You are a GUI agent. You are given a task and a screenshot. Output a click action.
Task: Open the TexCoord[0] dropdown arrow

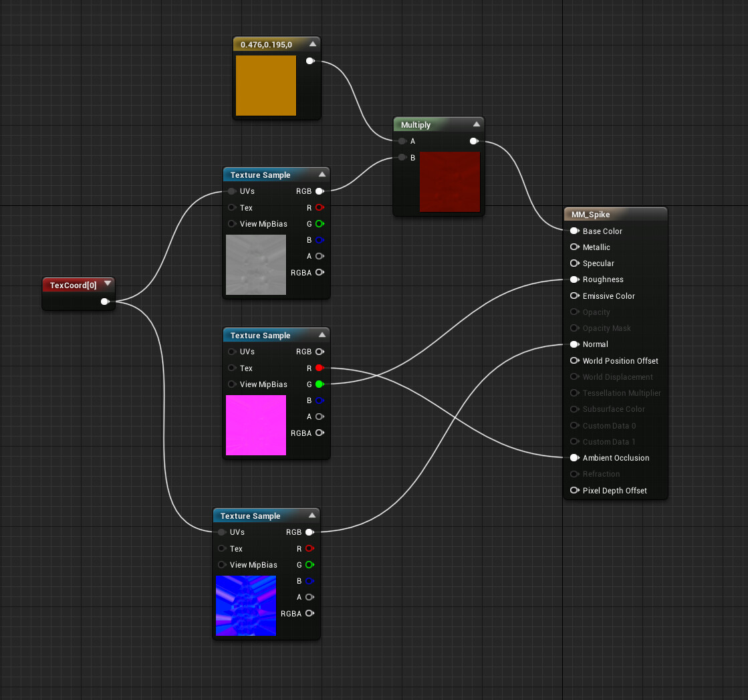click(108, 283)
